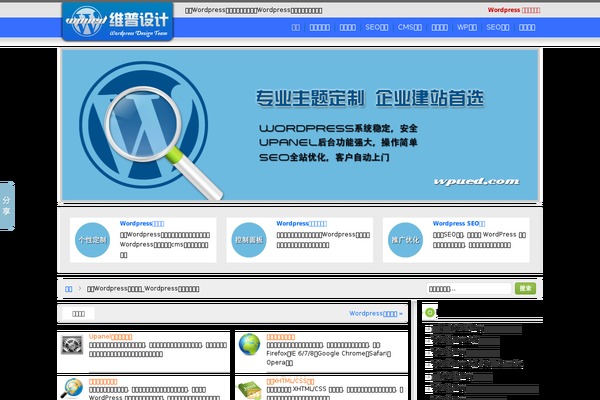600x400 pixels.
Task: Click the large WordPress magnifier banner image
Action: click(300, 125)
